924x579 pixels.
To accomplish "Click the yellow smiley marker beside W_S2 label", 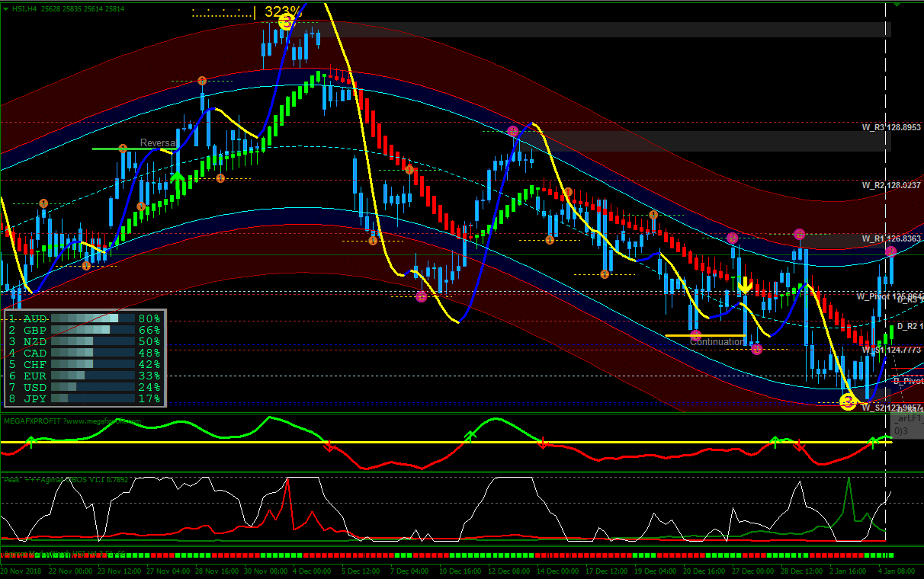I will point(848,401).
